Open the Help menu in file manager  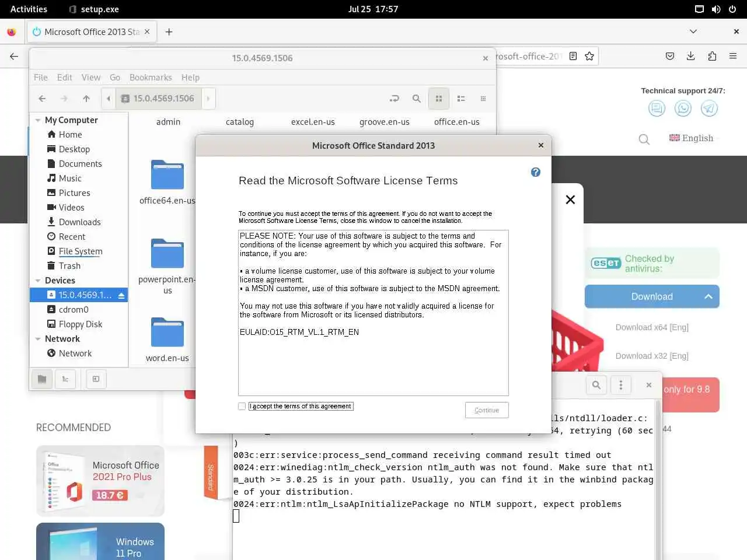click(190, 77)
